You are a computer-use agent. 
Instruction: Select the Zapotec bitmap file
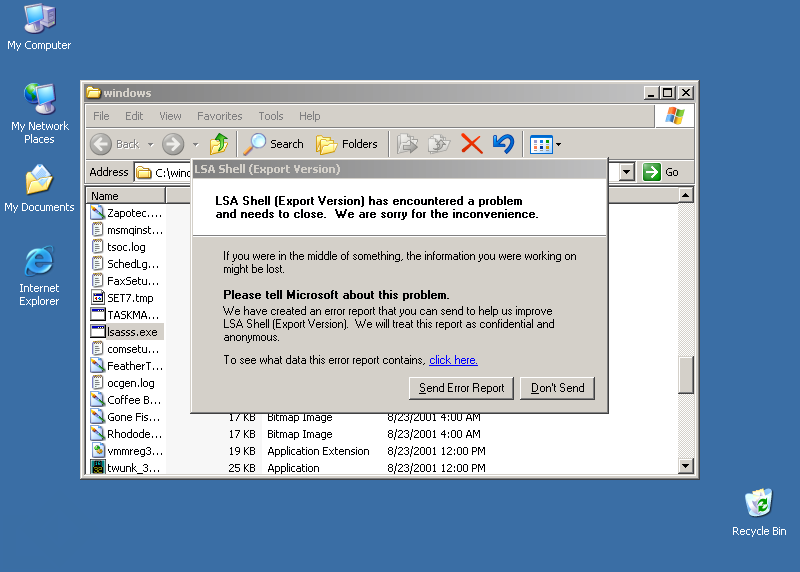pos(127,213)
